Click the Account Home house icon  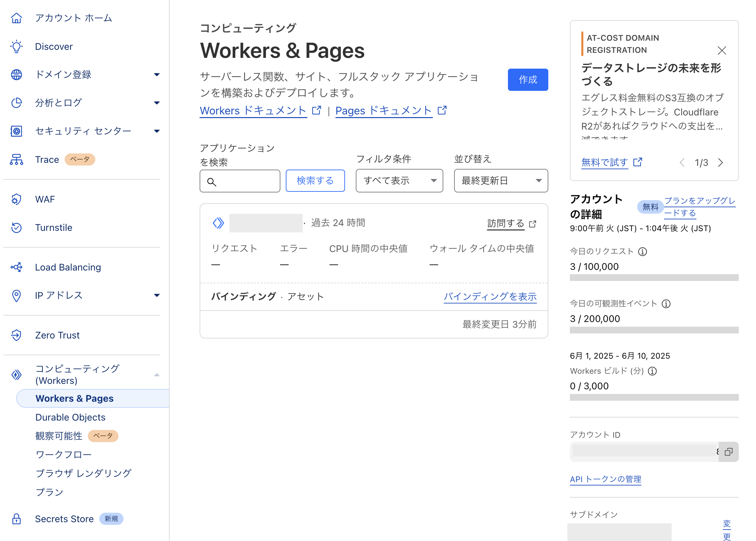(16, 18)
